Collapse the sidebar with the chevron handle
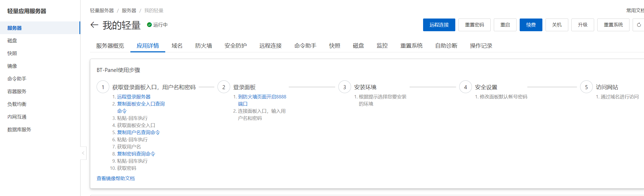 point(83,153)
